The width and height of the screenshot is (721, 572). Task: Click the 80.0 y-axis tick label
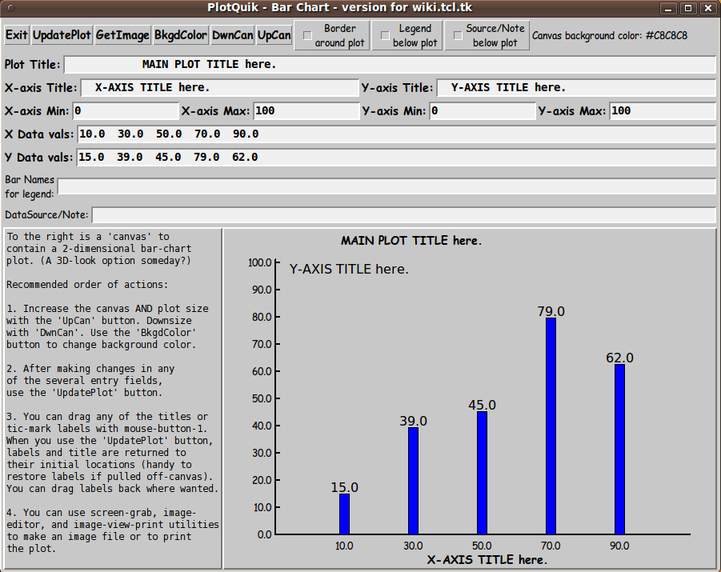tap(262, 317)
